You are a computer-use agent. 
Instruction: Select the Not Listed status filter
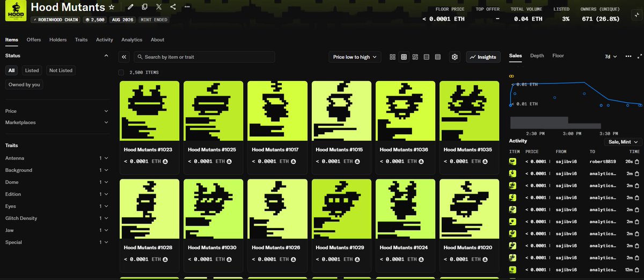click(x=61, y=70)
